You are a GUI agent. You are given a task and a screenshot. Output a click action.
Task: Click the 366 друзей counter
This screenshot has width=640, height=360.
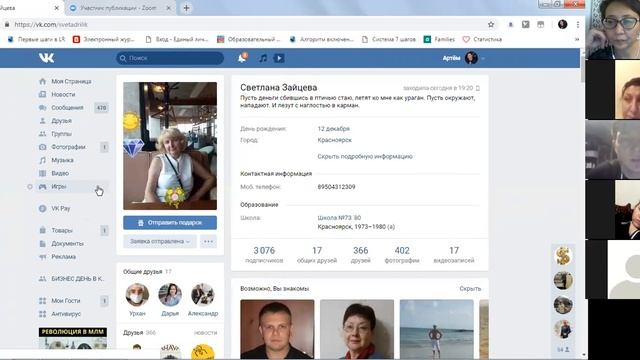pyautogui.click(x=360, y=254)
